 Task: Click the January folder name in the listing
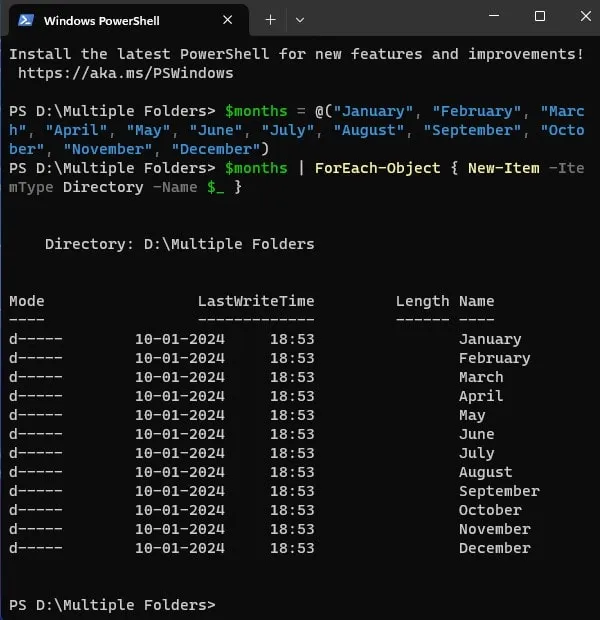click(490, 339)
